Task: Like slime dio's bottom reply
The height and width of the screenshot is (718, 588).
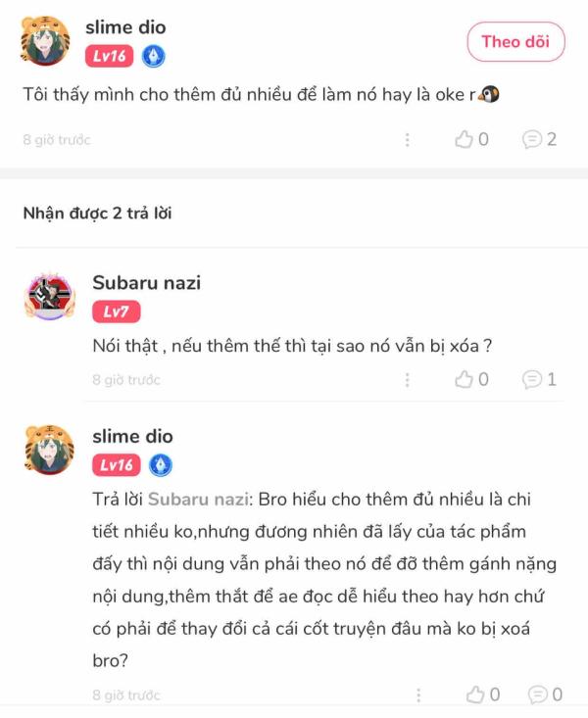Action: click(482, 694)
